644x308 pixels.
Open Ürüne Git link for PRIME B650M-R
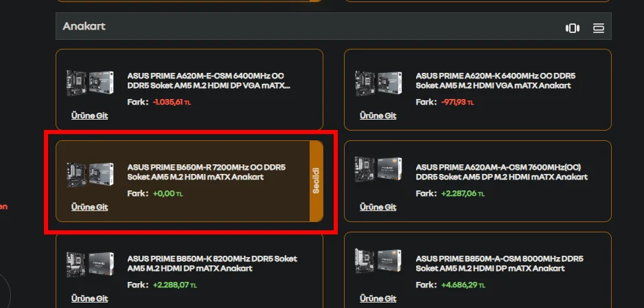89,207
